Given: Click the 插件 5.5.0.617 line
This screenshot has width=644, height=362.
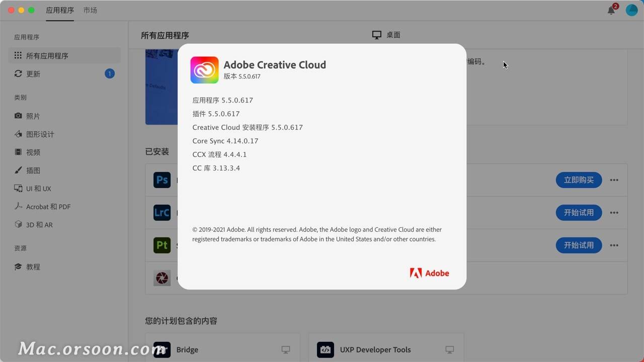Looking at the screenshot, I should click(x=216, y=114).
